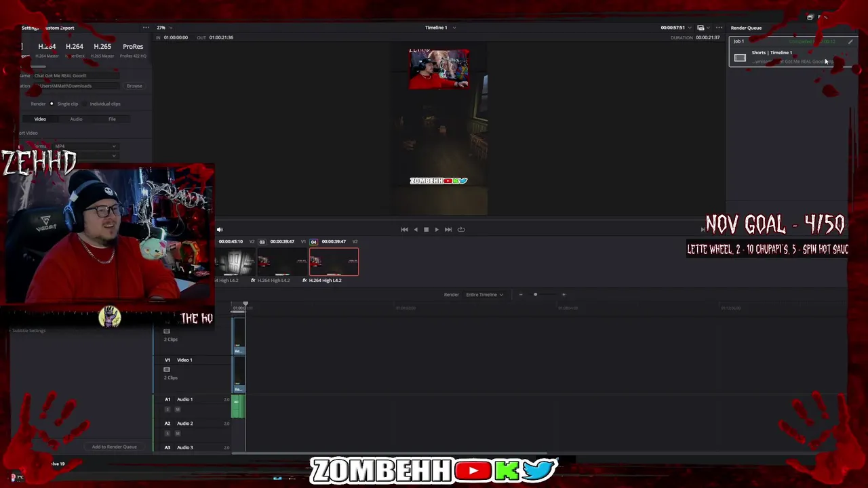This screenshot has width=868, height=488.
Task: Zoom in the timeline with plus icon
Action: [x=564, y=295]
